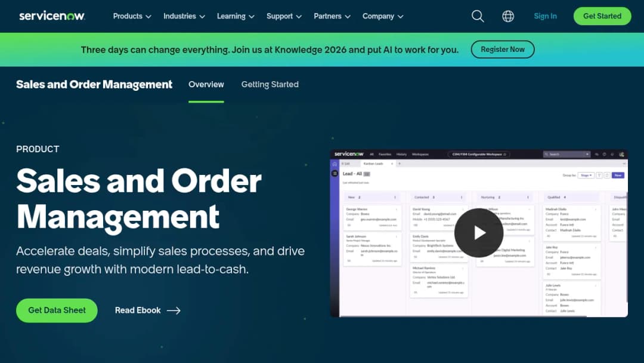Click the Get Data Sheet button
This screenshot has height=363, width=644.
[57, 310]
